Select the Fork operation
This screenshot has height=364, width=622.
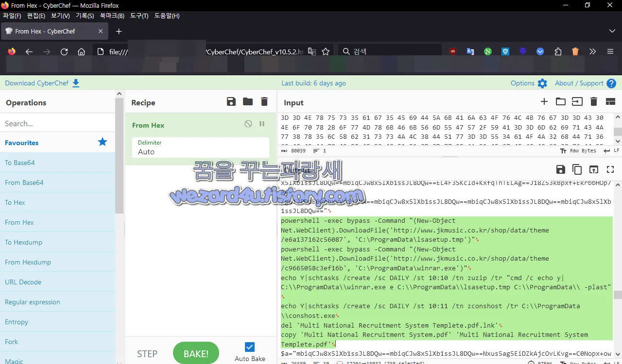(57, 342)
